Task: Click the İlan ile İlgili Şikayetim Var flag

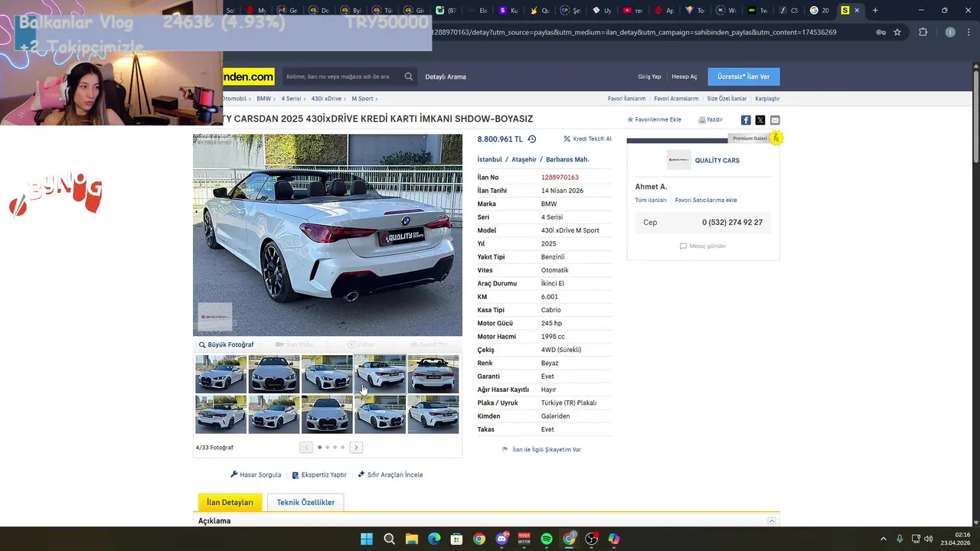Action: (x=541, y=449)
